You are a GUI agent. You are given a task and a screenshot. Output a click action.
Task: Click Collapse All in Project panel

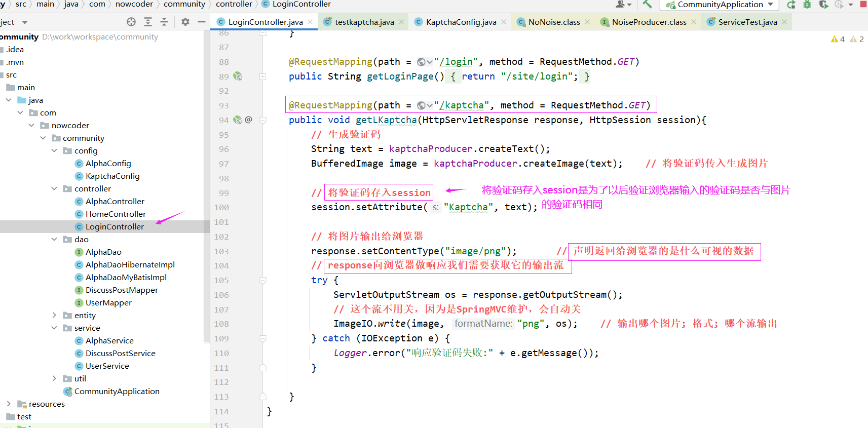(x=164, y=22)
